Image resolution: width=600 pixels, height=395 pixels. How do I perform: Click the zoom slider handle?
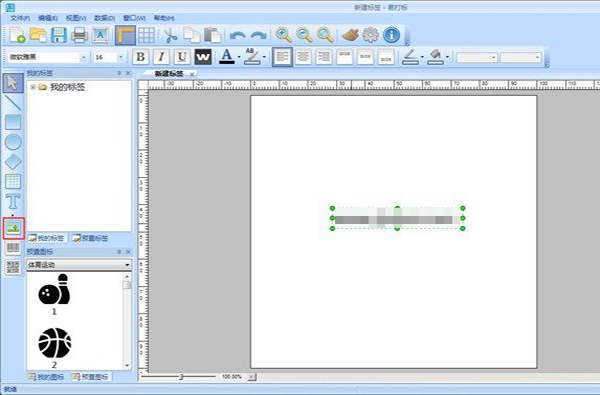pos(181,377)
